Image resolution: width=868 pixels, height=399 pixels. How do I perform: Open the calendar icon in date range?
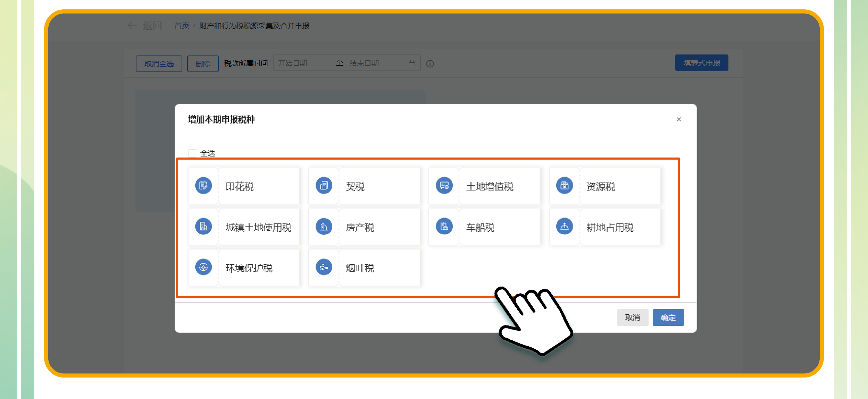412,63
